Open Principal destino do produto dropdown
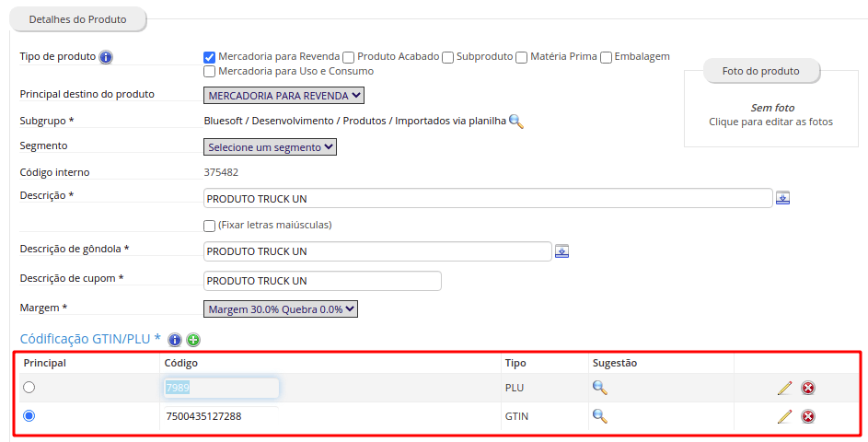 coord(284,95)
